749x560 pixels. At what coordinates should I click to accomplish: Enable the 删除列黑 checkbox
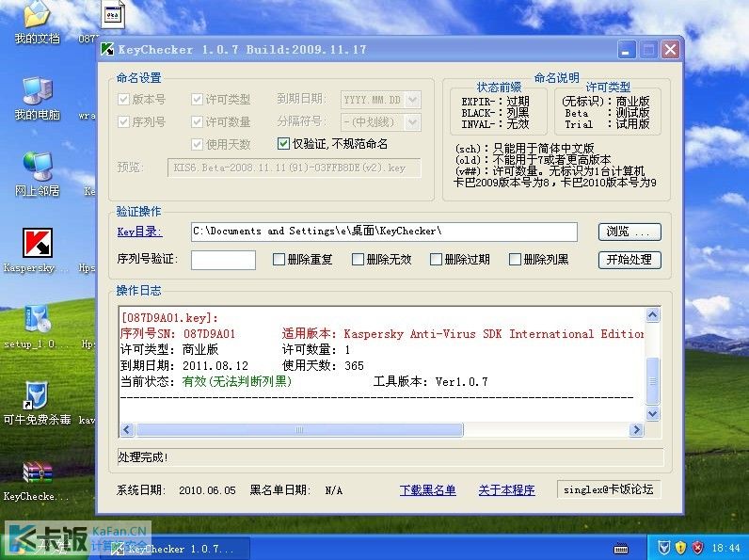(x=515, y=260)
